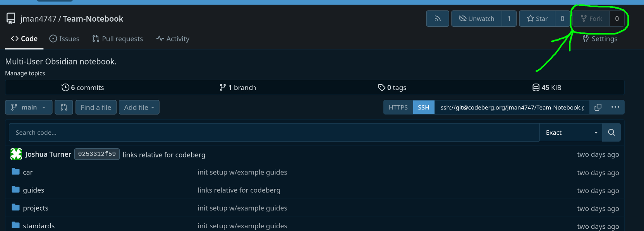Open car row commit message link
This screenshot has height=231, width=644.
[242, 172]
